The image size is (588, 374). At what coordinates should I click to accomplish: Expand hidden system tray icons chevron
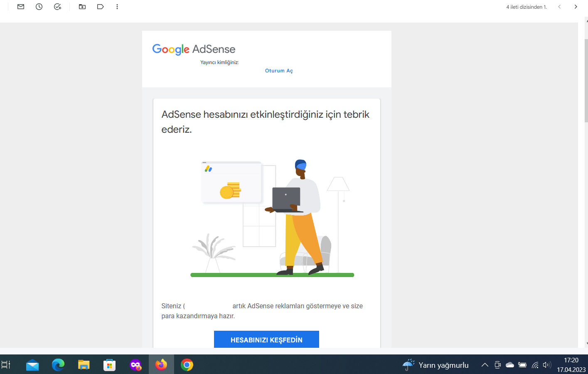(485, 365)
